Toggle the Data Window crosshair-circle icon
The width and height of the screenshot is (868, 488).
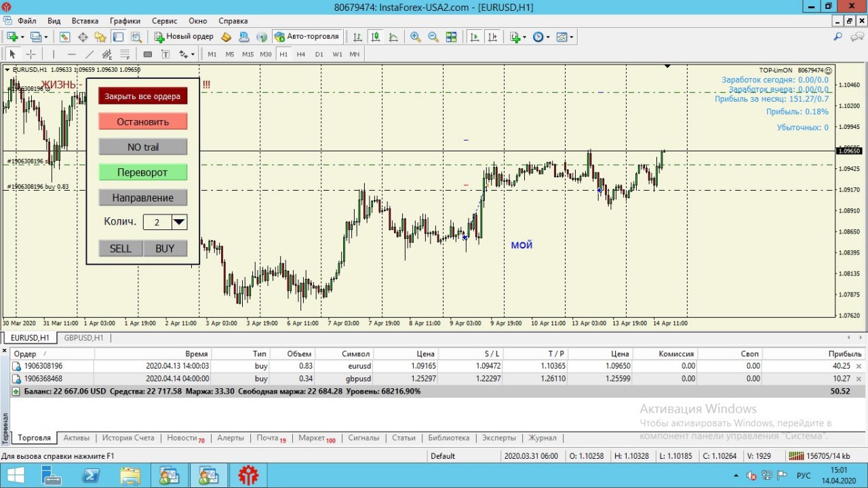click(x=83, y=37)
